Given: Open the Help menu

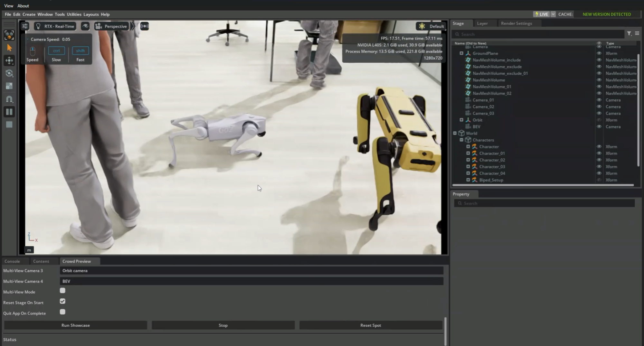Looking at the screenshot, I should [105, 14].
